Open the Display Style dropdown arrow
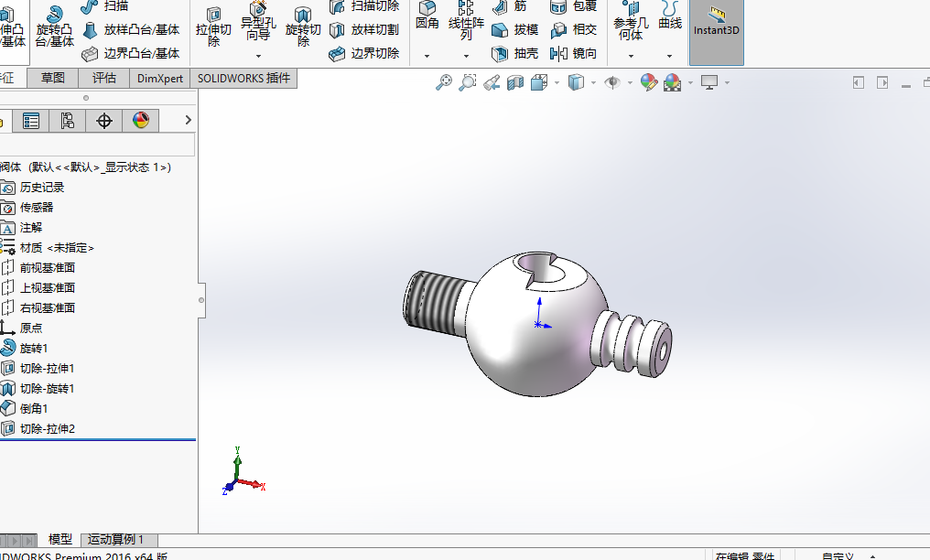Viewport: 930px width, 560px height. point(593,83)
